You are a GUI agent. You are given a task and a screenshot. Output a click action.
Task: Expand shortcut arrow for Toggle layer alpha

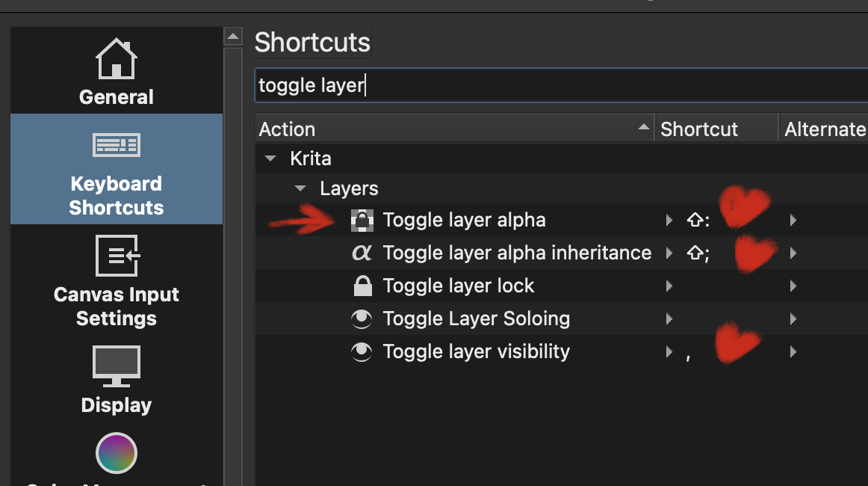coord(669,221)
